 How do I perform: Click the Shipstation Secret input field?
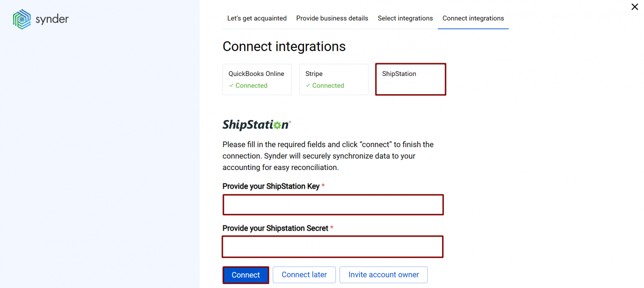tap(332, 246)
